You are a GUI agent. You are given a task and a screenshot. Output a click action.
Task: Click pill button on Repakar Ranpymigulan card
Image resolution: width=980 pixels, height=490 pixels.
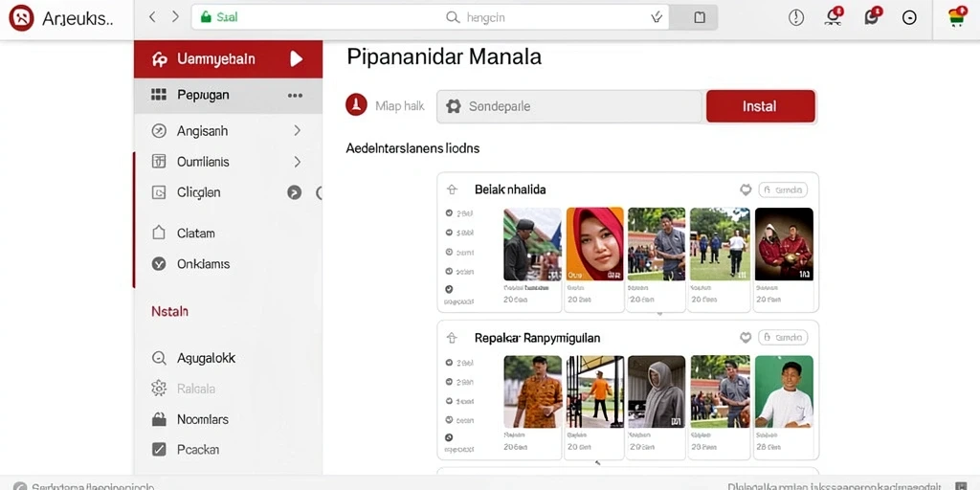[783, 338]
